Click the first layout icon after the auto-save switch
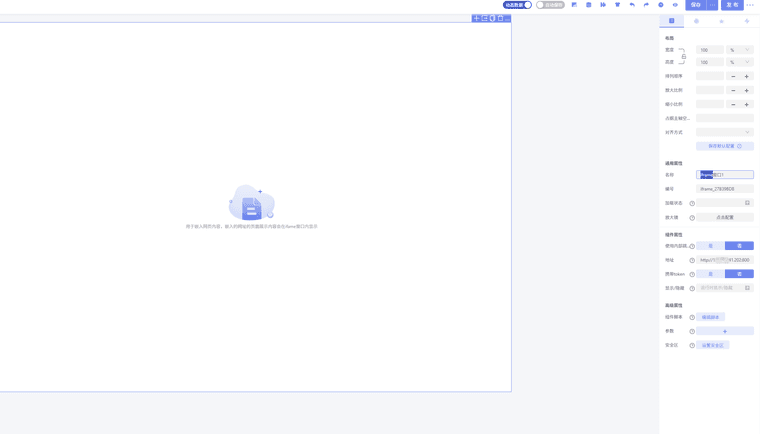Image resolution: width=760 pixels, height=434 pixels. (574, 5)
